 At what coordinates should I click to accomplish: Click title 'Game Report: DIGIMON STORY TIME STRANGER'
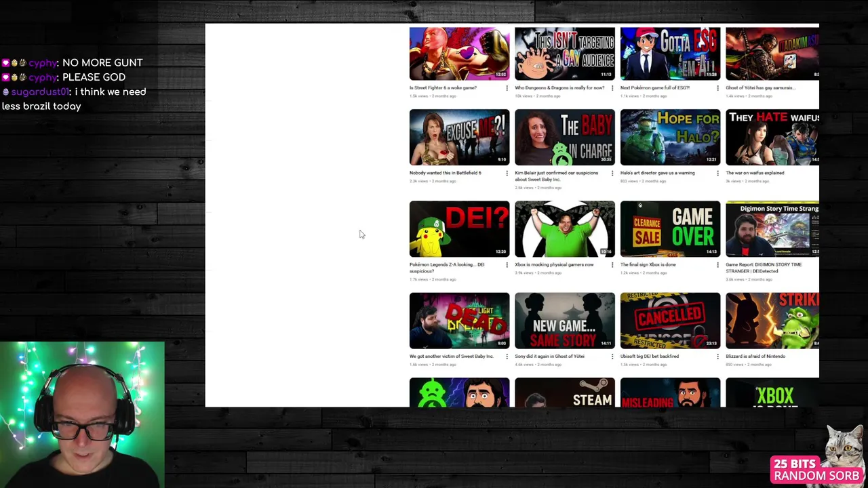pyautogui.click(x=764, y=268)
